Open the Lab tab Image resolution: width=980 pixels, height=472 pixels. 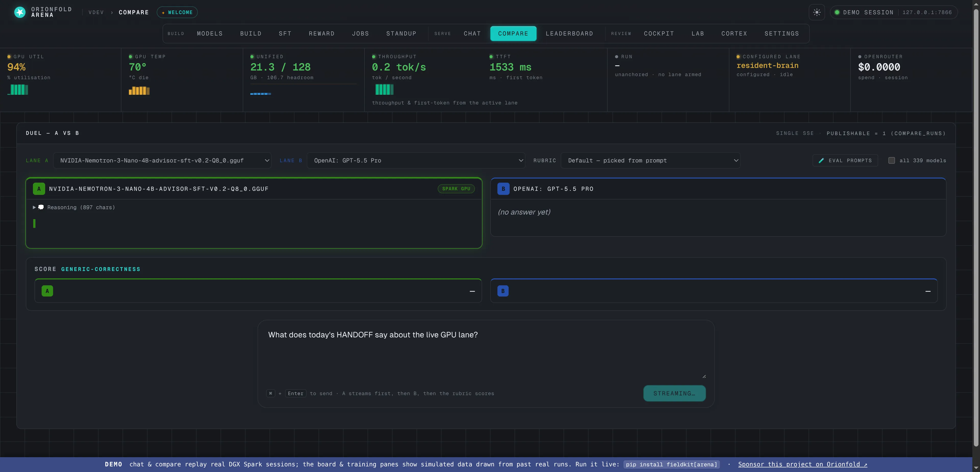point(698,33)
